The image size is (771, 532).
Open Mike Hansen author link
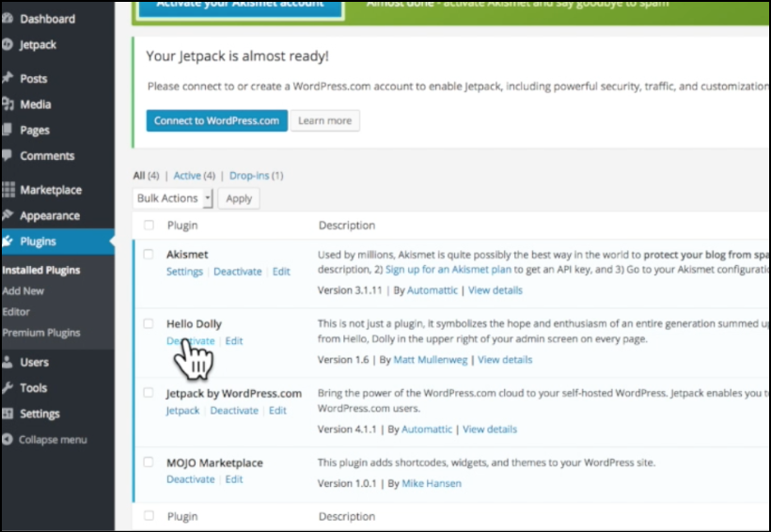pos(432,483)
